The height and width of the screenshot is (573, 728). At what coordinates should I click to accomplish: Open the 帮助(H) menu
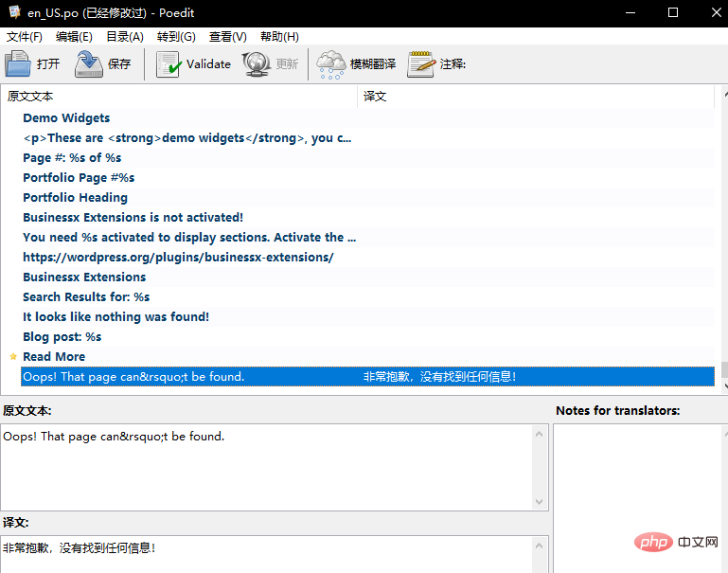pyautogui.click(x=279, y=37)
